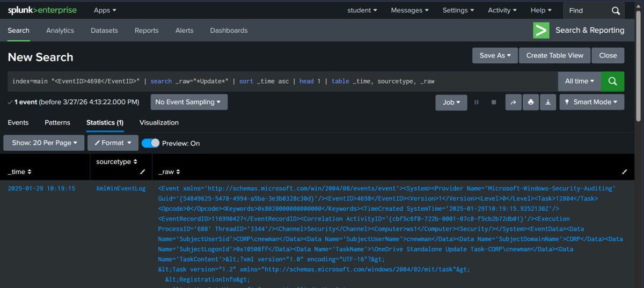
Task: Open the Smart Mode dropdown
Action: (591, 102)
